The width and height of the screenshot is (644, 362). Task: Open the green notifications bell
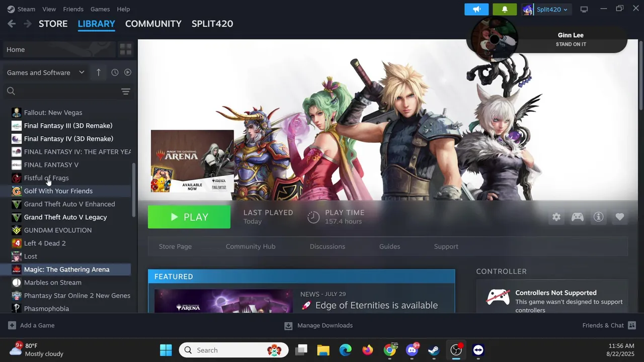click(505, 9)
